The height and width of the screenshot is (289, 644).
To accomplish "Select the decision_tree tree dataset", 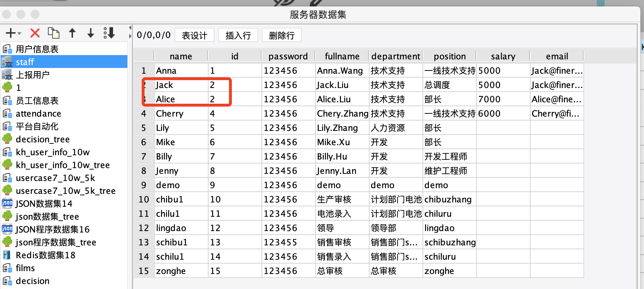I will pyautogui.click(x=43, y=139).
